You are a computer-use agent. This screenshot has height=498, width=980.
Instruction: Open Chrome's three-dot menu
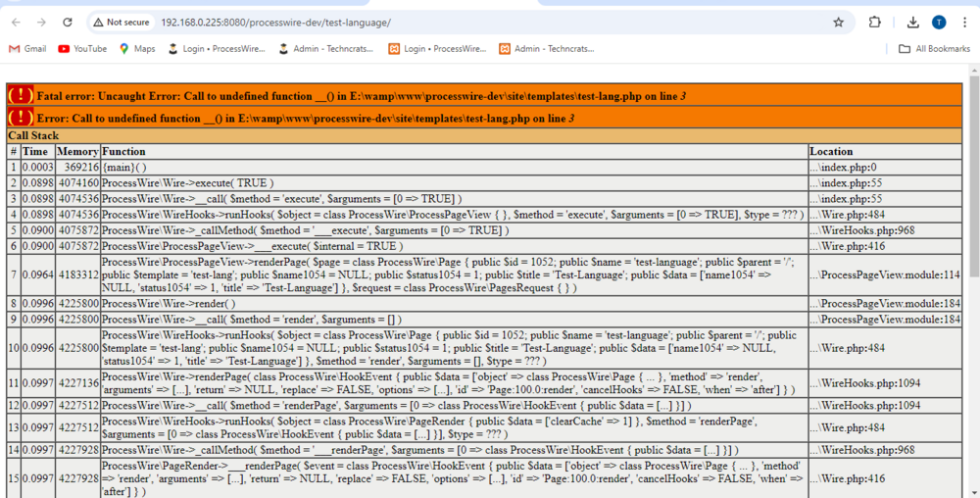[965, 22]
